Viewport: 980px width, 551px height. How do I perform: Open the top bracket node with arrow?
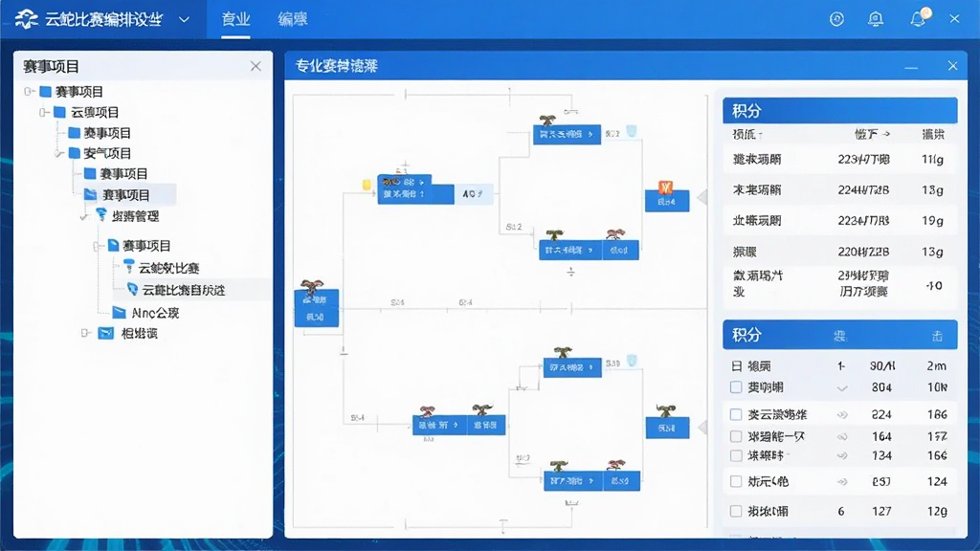pos(567,134)
